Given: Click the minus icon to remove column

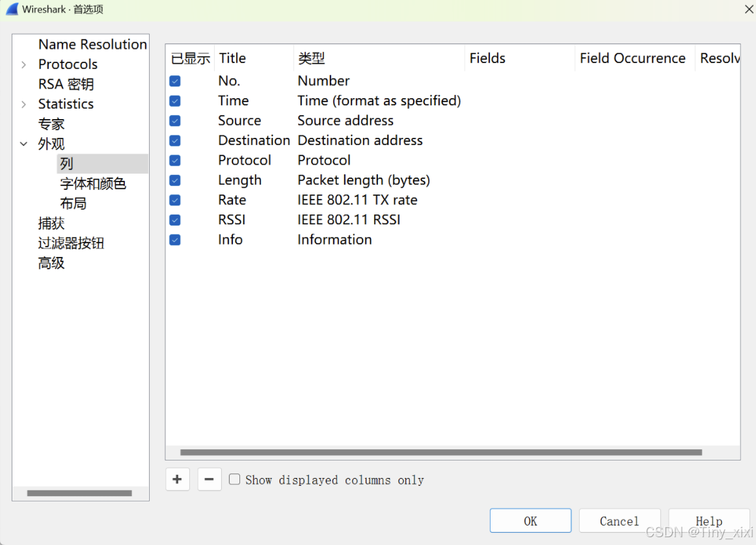Looking at the screenshot, I should point(209,479).
